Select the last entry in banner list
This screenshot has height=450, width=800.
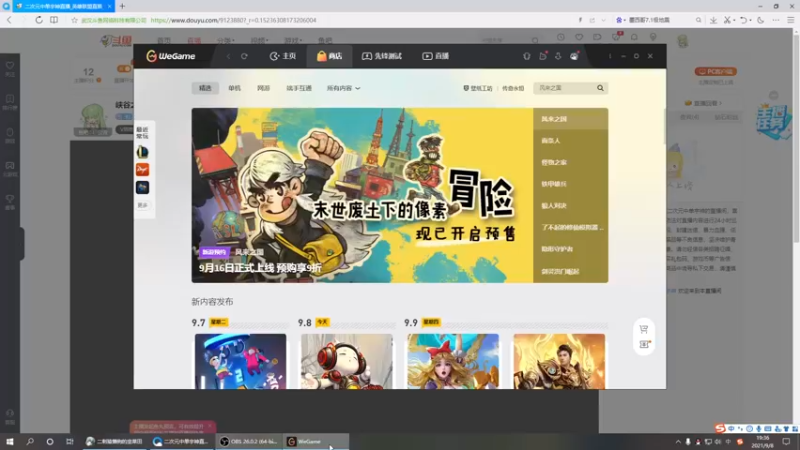[570, 271]
